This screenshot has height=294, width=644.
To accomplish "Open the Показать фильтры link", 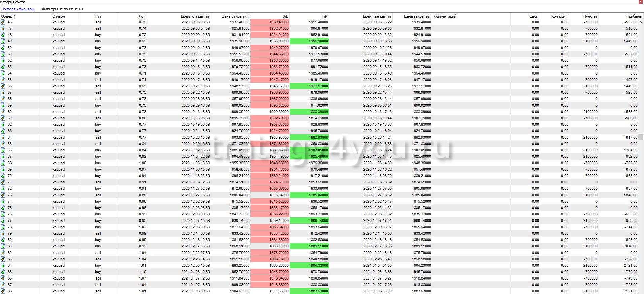I will point(18,9).
